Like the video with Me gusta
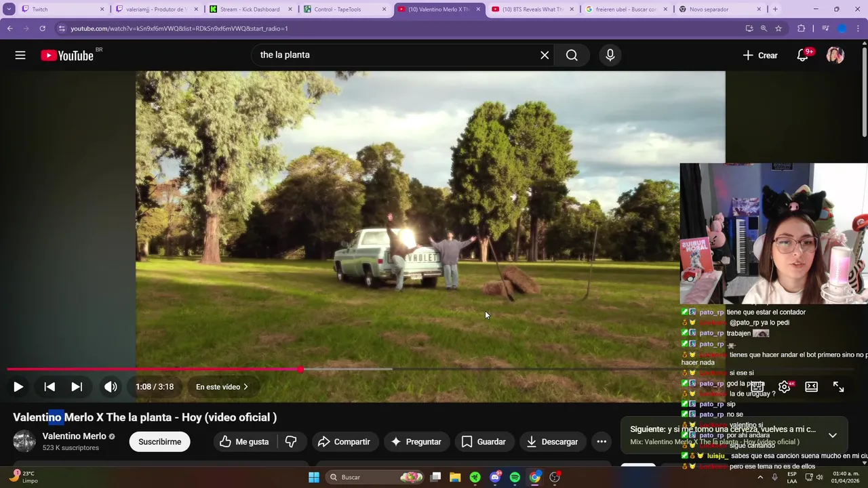Viewport: 868px width, 488px height. [x=243, y=442]
